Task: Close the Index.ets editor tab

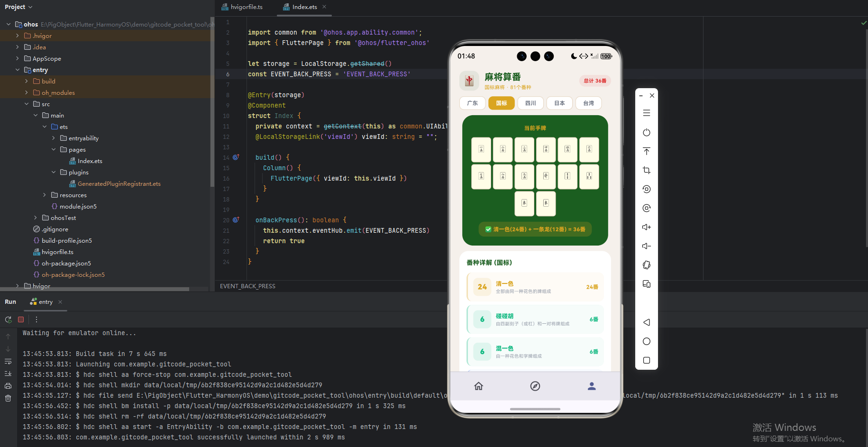Action: (x=324, y=7)
